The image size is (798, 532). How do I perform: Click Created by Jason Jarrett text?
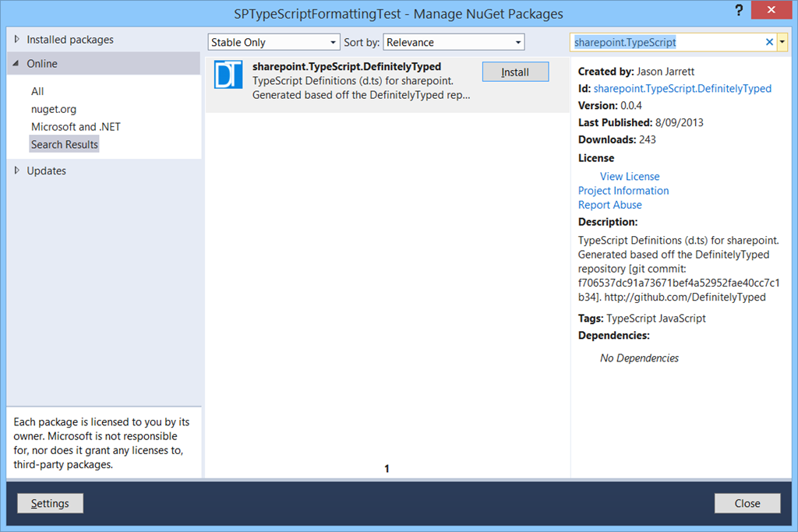coord(636,72)
